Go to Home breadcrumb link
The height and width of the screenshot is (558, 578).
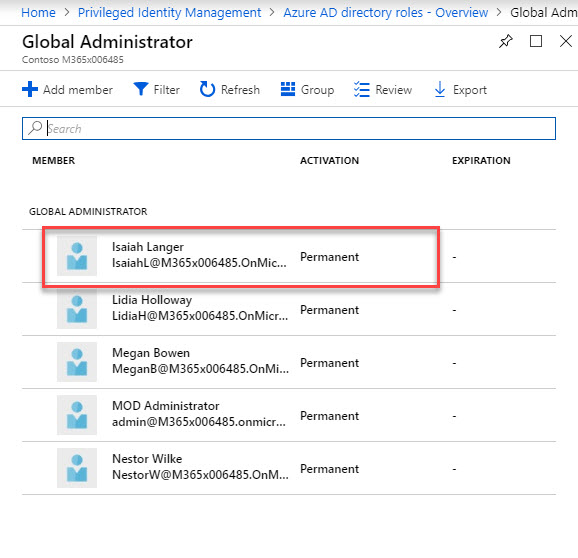tap(38, 13)
